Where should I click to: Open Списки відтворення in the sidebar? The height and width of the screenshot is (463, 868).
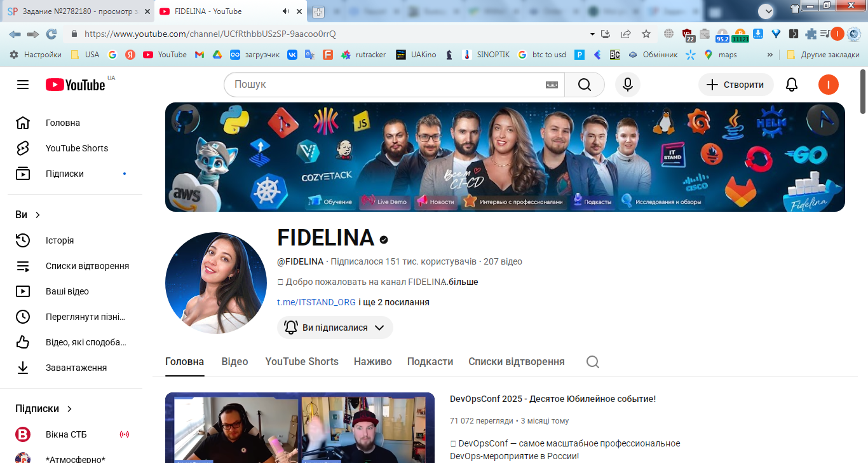(x=75, y=266)
